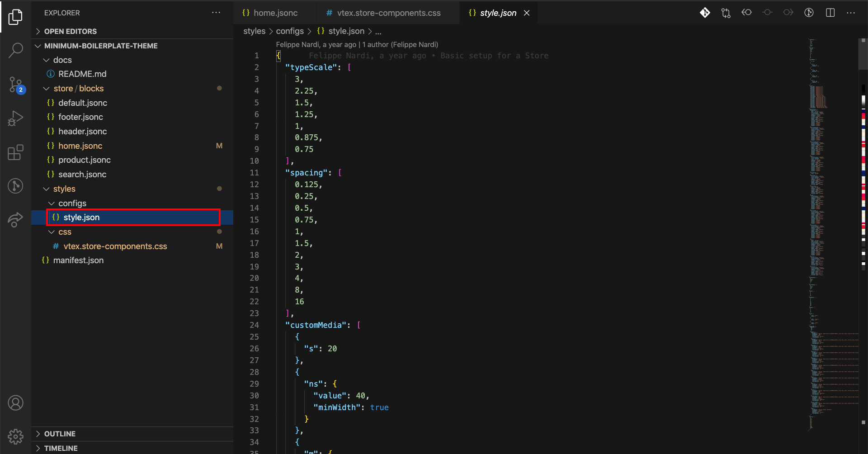This screenshot has width=868, height=454.
Task: Open default.jsonc file
Action: pos(132,103)
